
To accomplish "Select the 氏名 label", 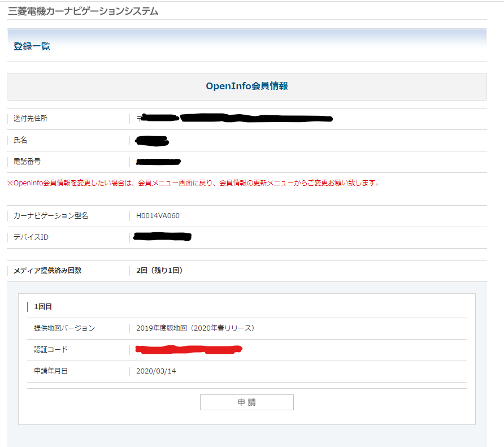I will point(20,140).
